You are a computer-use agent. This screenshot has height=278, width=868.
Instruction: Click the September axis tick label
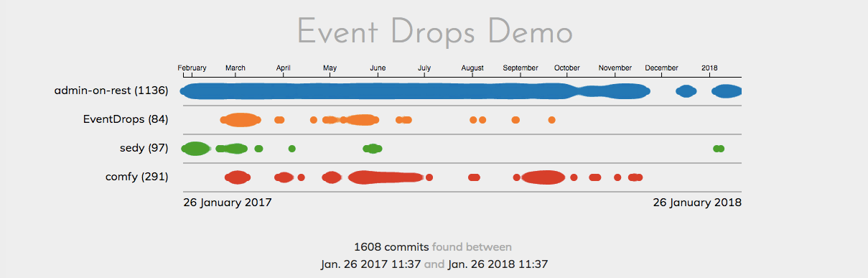click(521, 68)
